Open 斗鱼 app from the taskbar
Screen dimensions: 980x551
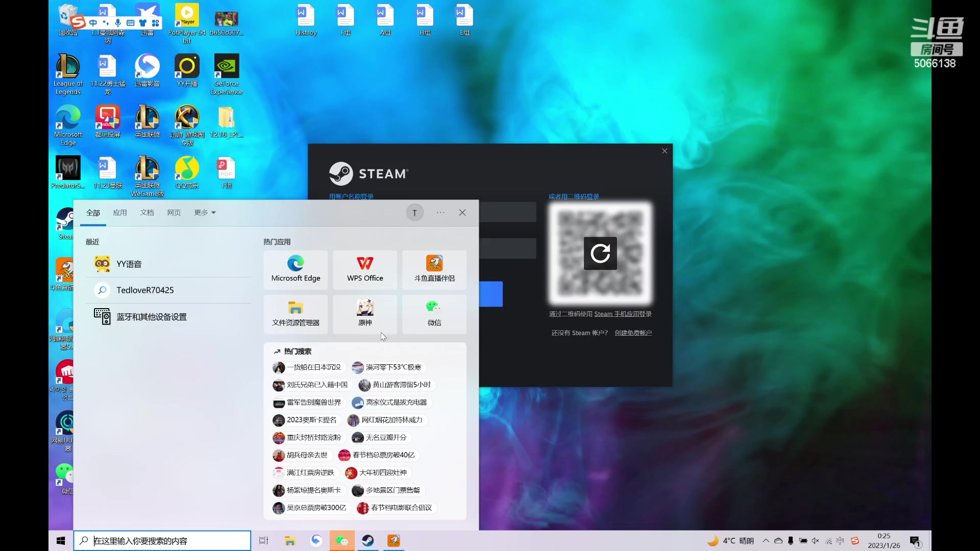point(394,541)
